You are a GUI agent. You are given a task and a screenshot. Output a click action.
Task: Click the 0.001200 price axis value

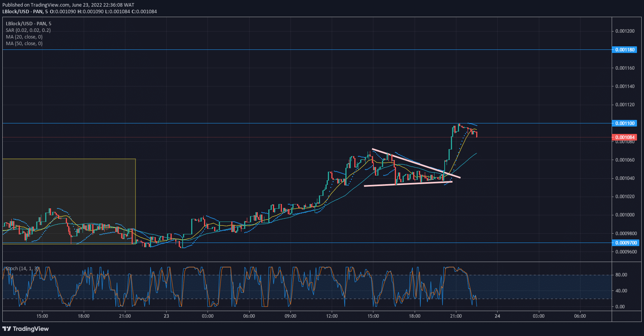(x=625, y=31)
